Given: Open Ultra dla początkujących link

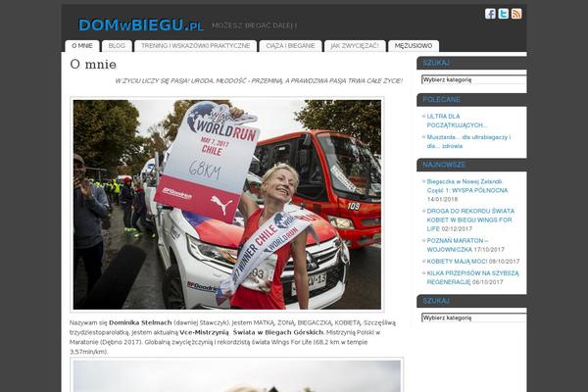Looking at the screenshot, I should (457, 121).
